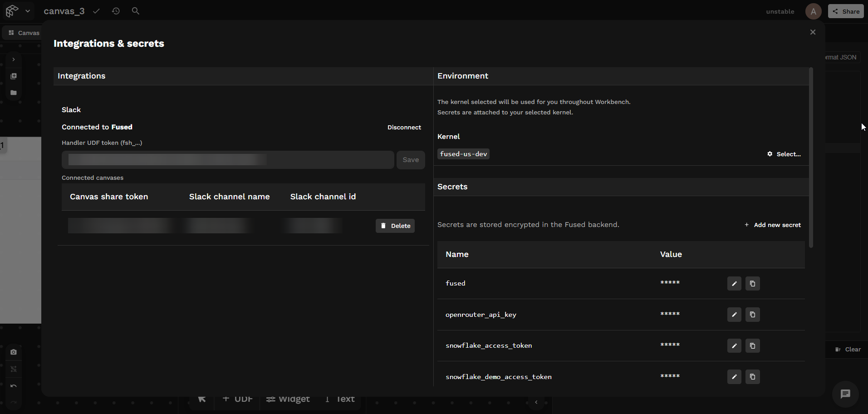The width and height of the screenshot is (868, 414).
Task: Collapse the panel using the bottom-right chevron
Action: pyautogui.click(x=536, y=402)
